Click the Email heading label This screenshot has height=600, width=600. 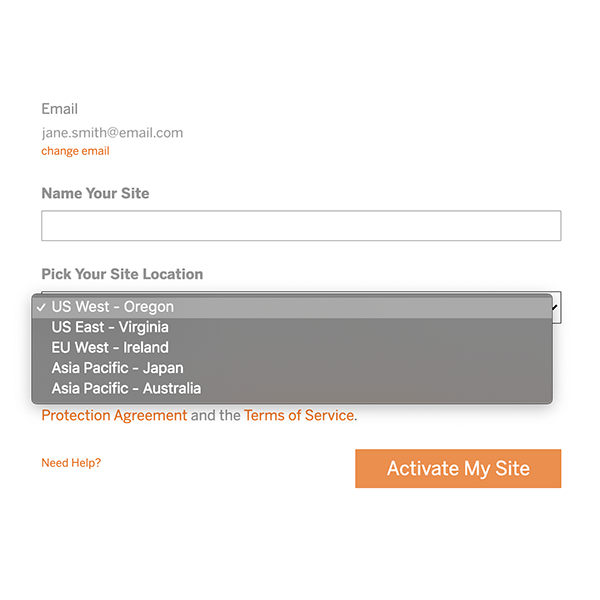tap(59, 109)
